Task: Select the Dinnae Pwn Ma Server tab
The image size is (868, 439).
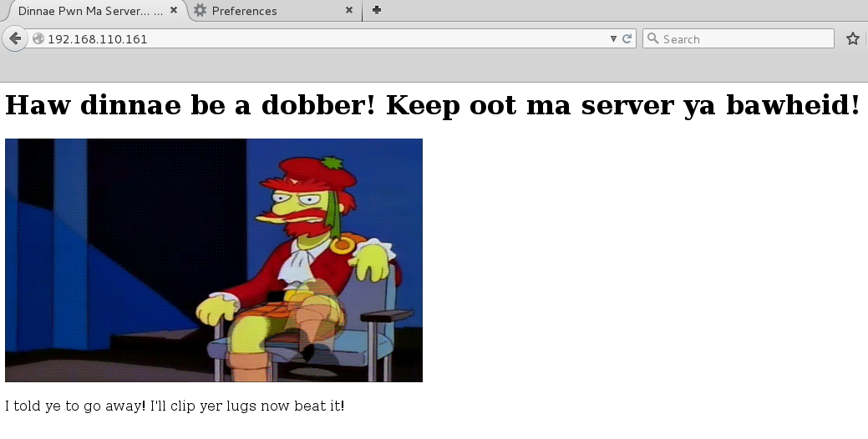Action: (88, 11)
